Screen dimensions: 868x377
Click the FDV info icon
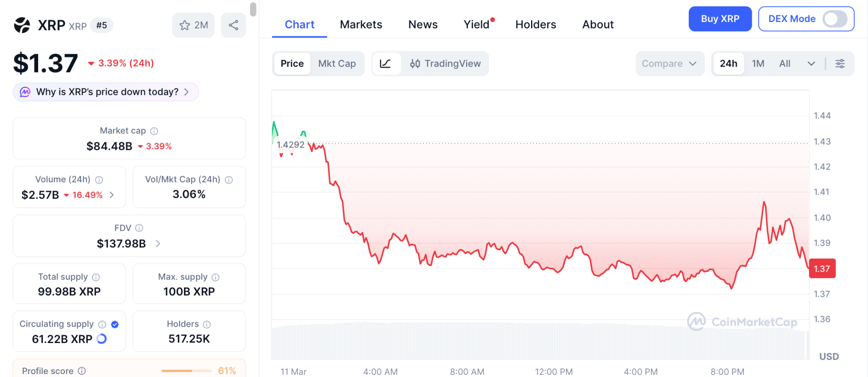coord(139,228)
